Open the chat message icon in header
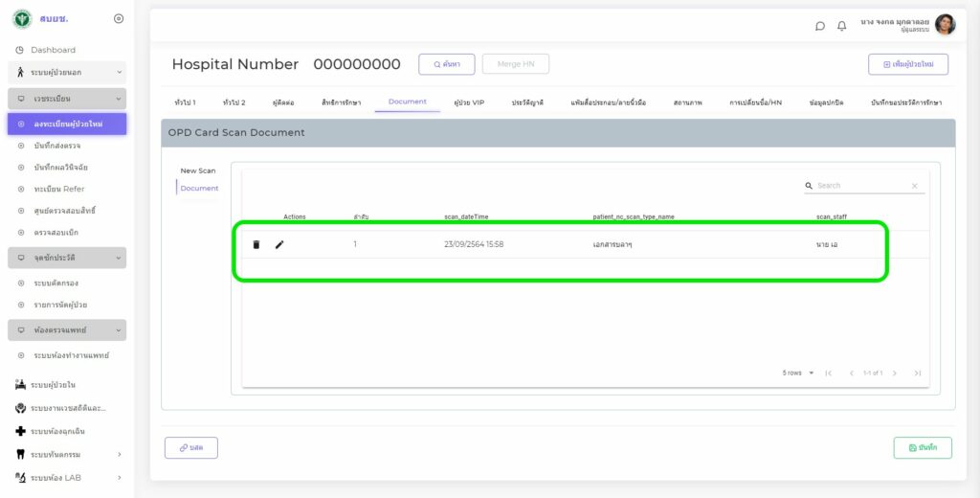Viewport: 980px width, 498px height. (820, 26)
